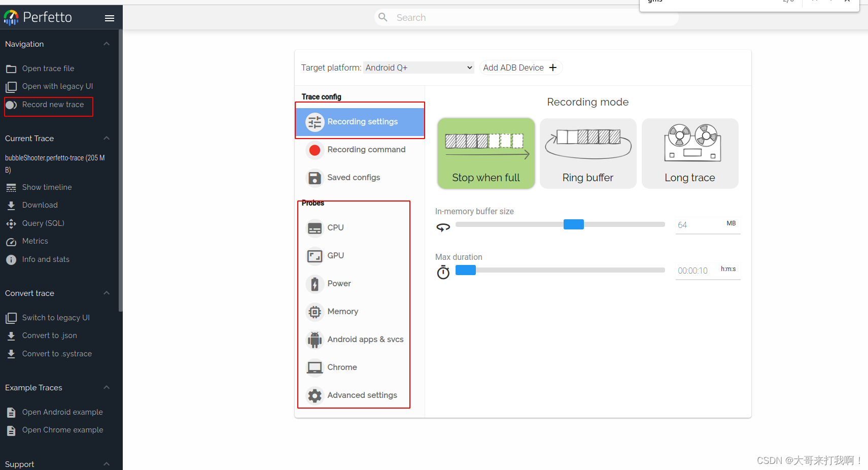
Task: Click Open trace file link
Action: (x=48, y=69)
